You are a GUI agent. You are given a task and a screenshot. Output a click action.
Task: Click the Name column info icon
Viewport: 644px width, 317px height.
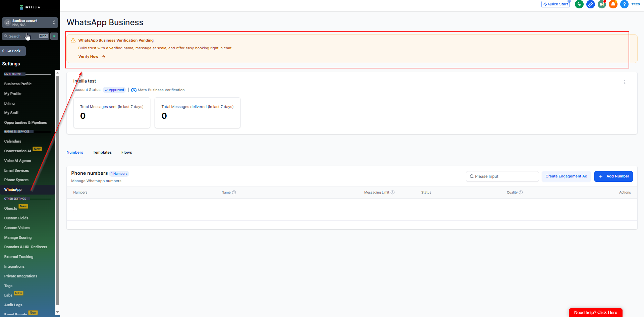234,193
